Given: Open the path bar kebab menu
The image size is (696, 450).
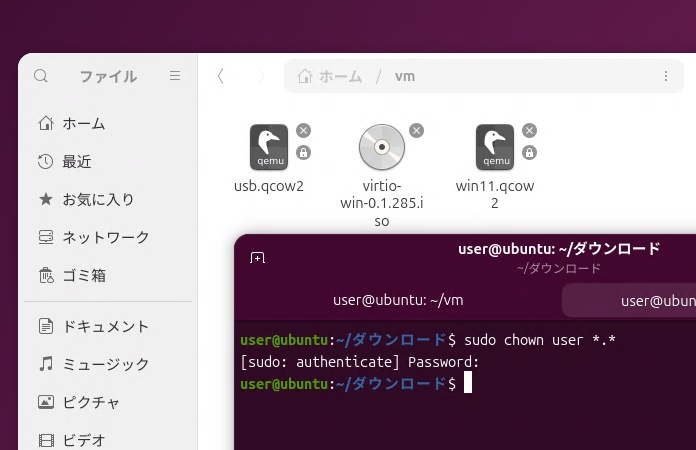Looking at the screenshot, I should (x=666, y=76).
